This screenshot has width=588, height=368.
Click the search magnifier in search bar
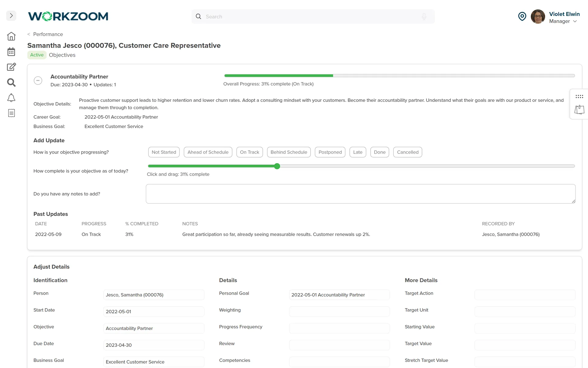(x=198, y=17)
